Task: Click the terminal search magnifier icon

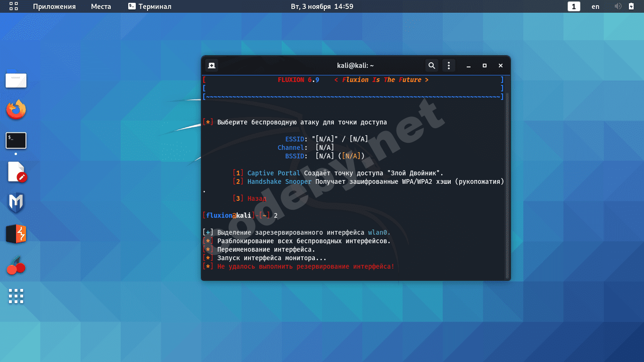Action: point(431,66)
